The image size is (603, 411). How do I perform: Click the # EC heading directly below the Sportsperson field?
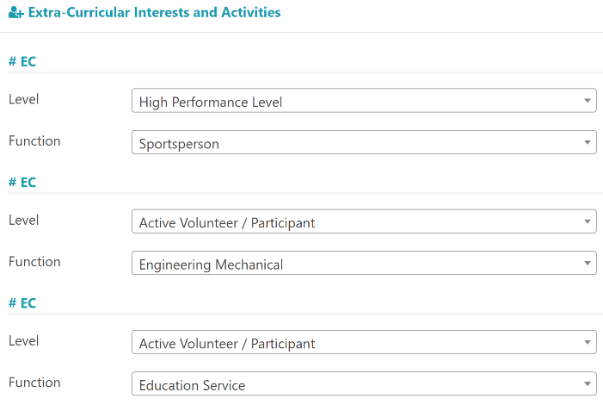point(22,182)
